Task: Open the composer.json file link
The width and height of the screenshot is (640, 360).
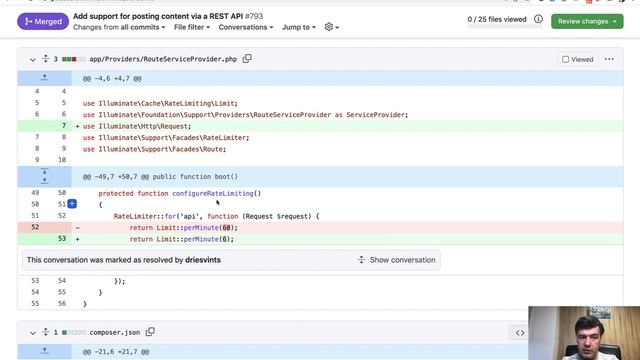Action: coord(115,333)
